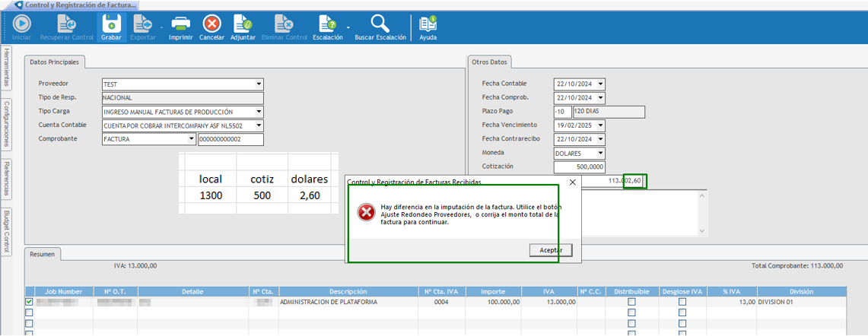Click the error icon in the dialog

tap(366, 212)
